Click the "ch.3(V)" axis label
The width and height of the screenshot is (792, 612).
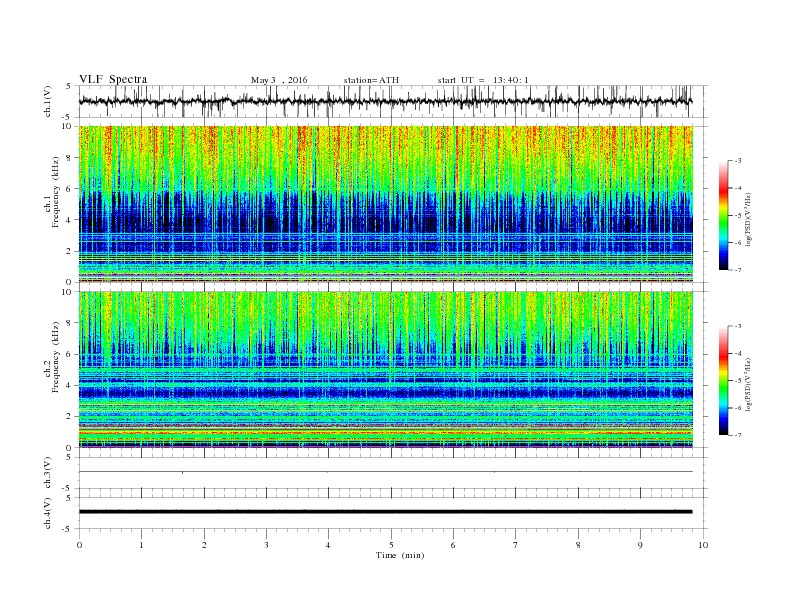click(x=48, y=473)
